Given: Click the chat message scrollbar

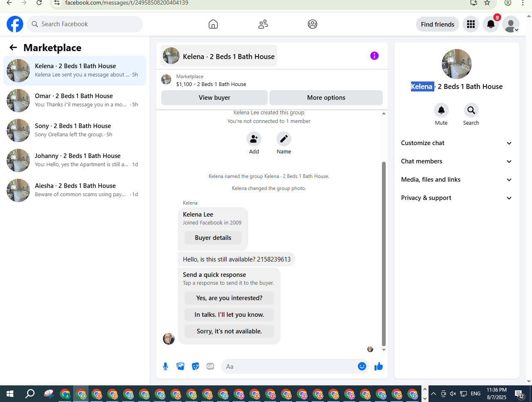Looking at the screenshot, I should click(x=384, y=254).
